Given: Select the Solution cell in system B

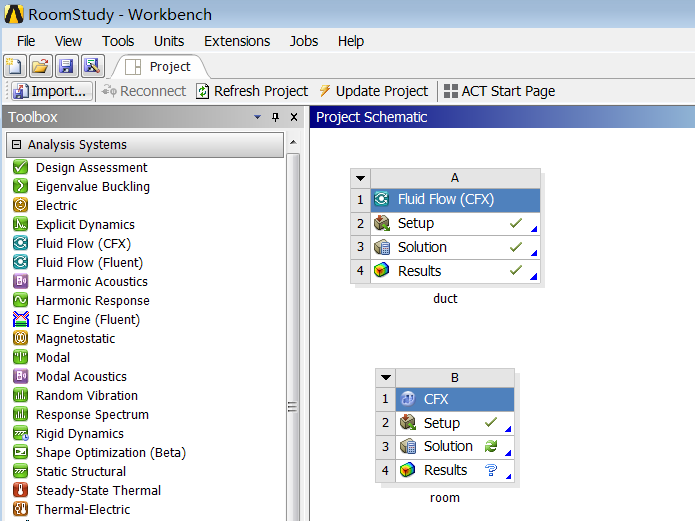Looking at the screenshot, I should point(455,446).
